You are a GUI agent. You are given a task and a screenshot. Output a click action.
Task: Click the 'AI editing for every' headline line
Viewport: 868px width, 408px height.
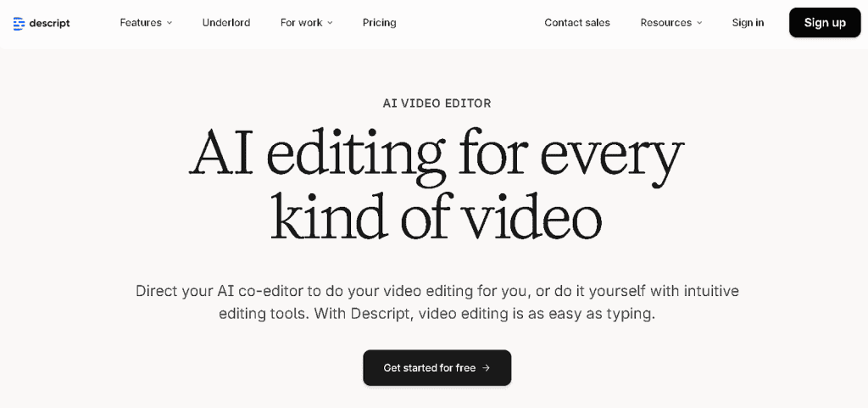[436, 154]
